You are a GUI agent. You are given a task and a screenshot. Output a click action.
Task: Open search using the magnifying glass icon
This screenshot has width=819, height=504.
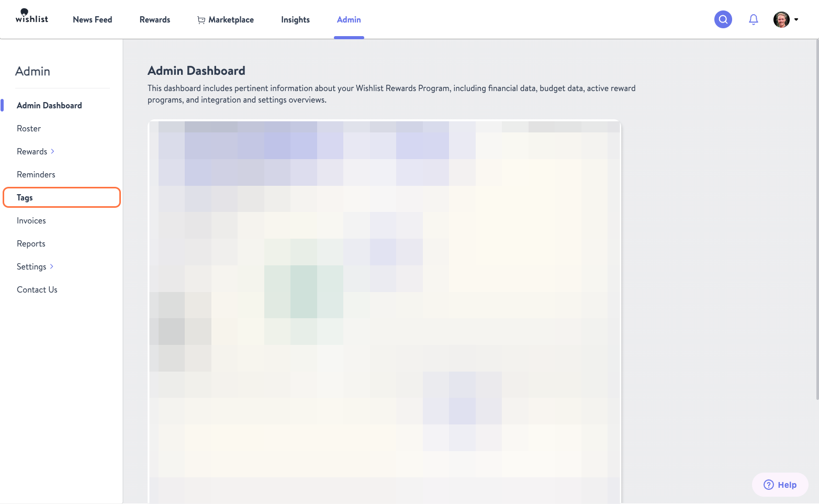pyautogui.click(x=723, y=19)
